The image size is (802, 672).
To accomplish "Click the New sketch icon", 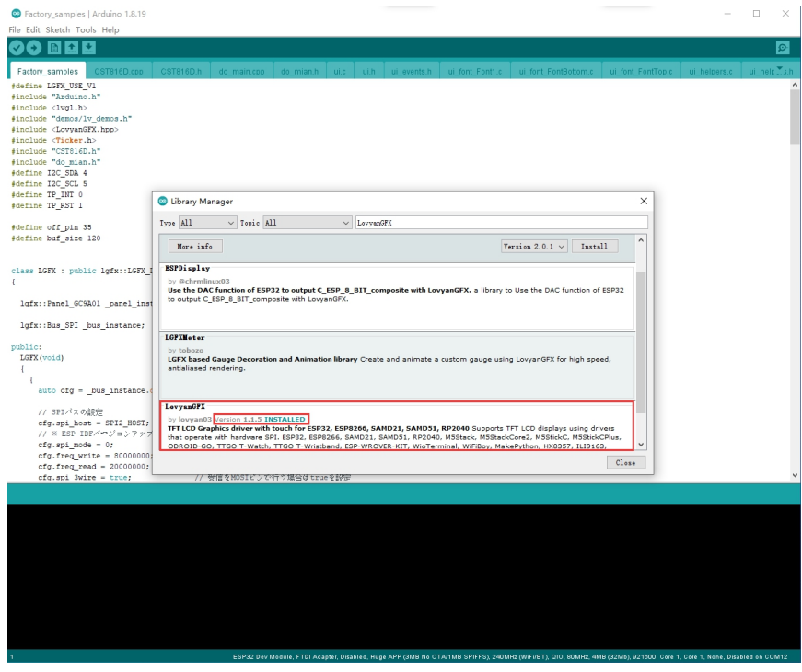I will pyautogui.click(x=53, y=47).
